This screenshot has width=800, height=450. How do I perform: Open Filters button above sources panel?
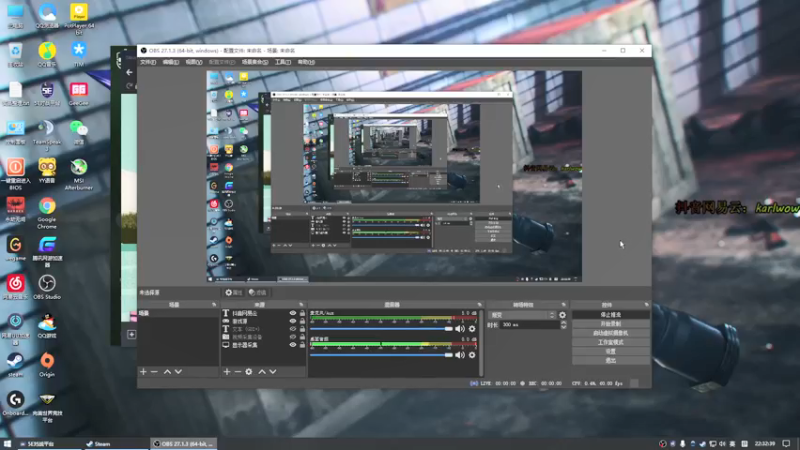(x=258, y=292)
